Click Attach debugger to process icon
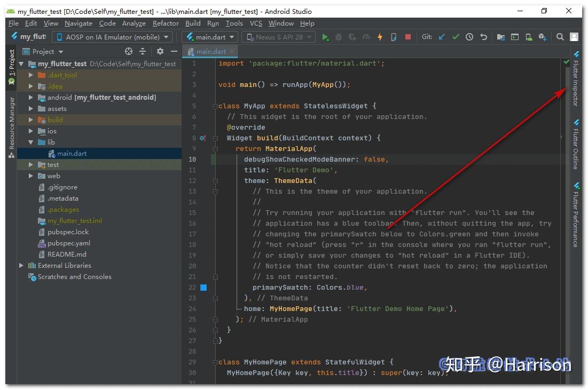Image resolution: width=588 pixels, height=390 pixels. 394,37
